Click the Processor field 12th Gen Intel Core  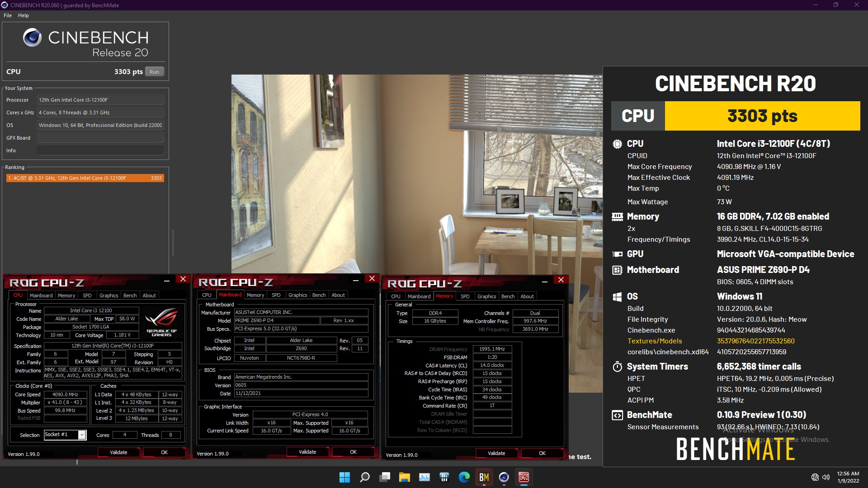[100, 100]
